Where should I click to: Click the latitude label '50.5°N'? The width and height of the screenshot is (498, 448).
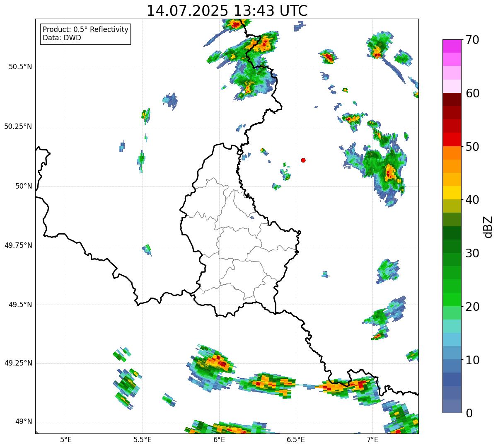21,67
